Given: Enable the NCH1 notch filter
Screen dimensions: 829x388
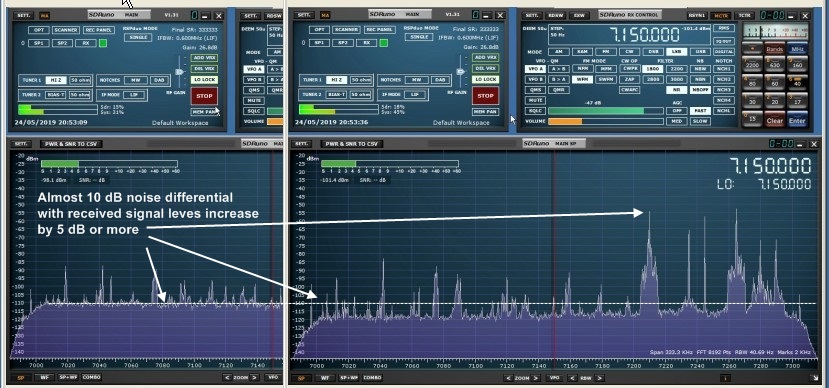Looking at the screenshot, I should (724, 69).
